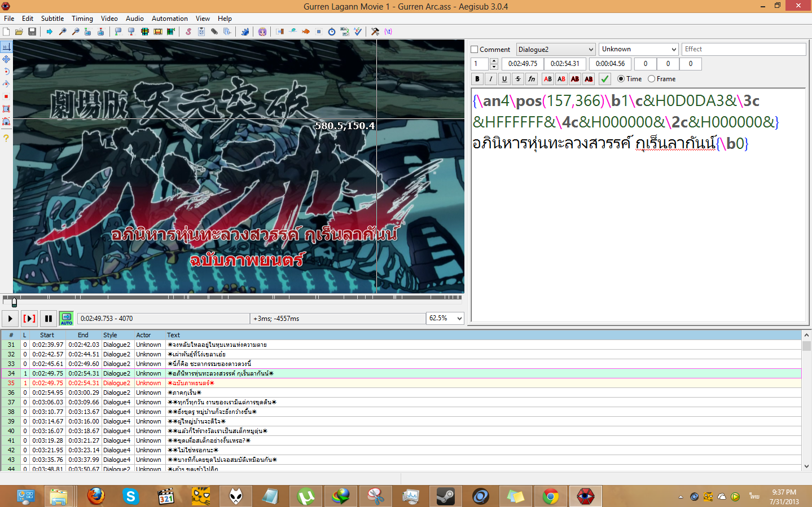Open the 62.5% video zoom dropdown
The height and width of the screenshot is (507, 812).
coord(445,319)
